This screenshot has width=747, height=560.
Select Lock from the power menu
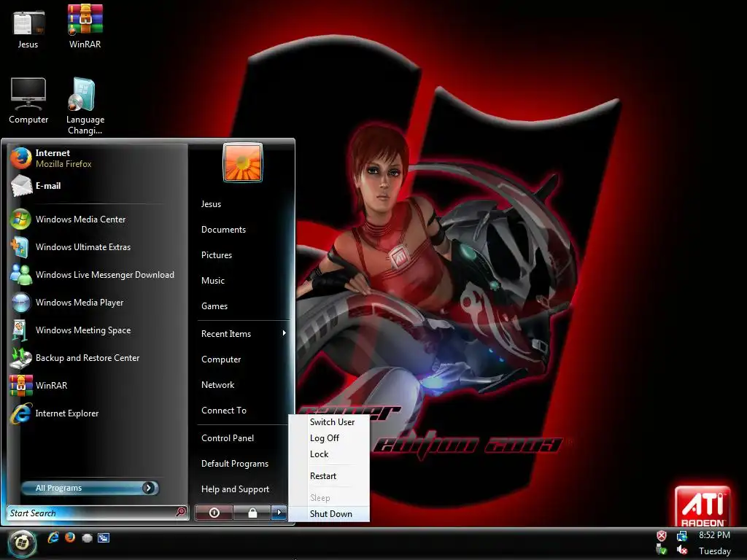320,454
